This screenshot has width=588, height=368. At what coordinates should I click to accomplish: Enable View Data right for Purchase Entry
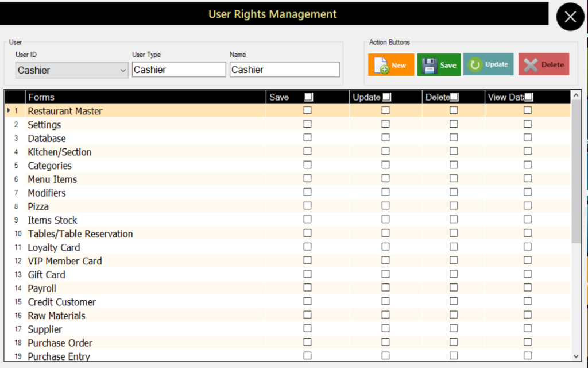(x=528, y=355)
